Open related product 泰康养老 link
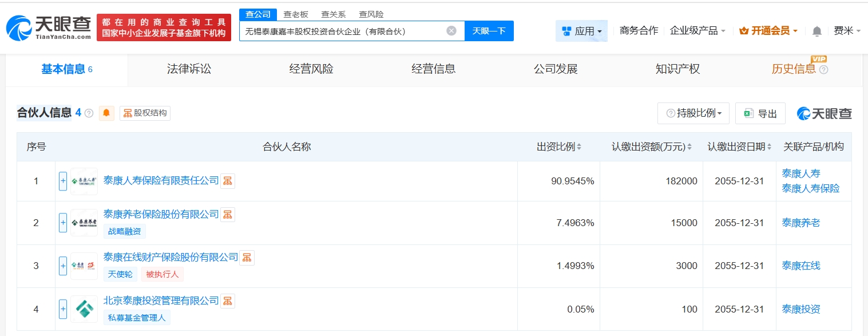 (801, 223)
